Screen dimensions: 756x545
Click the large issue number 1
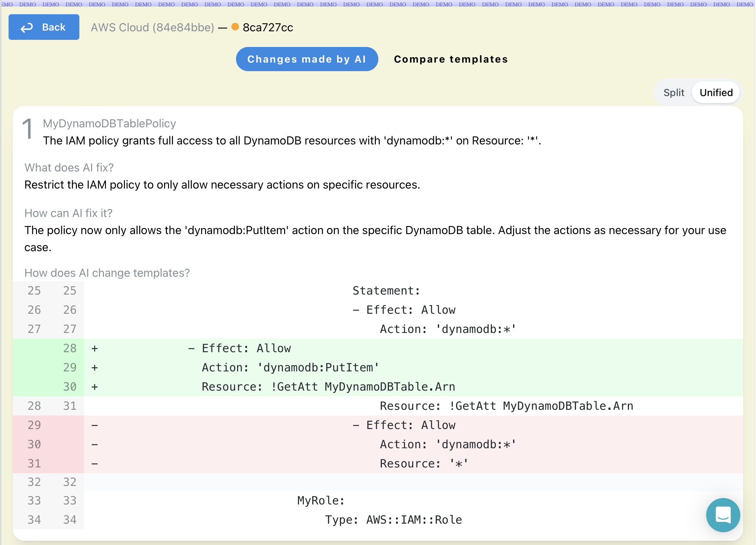28,129
